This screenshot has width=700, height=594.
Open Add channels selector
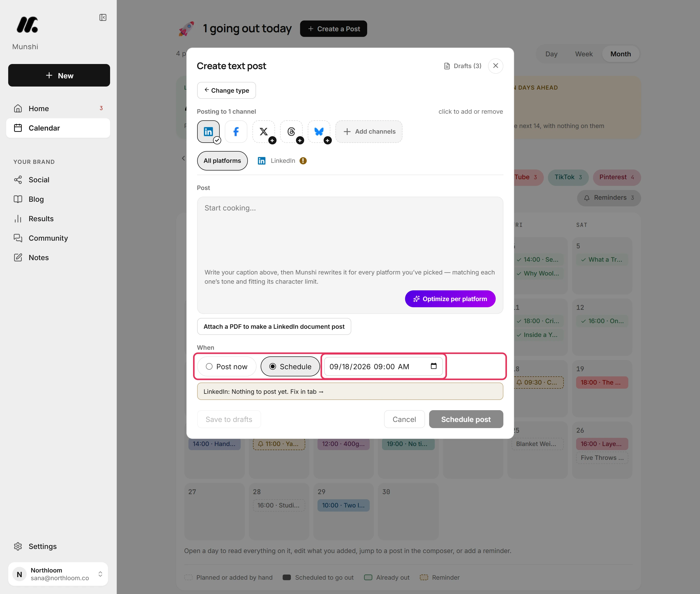[369, 131]
